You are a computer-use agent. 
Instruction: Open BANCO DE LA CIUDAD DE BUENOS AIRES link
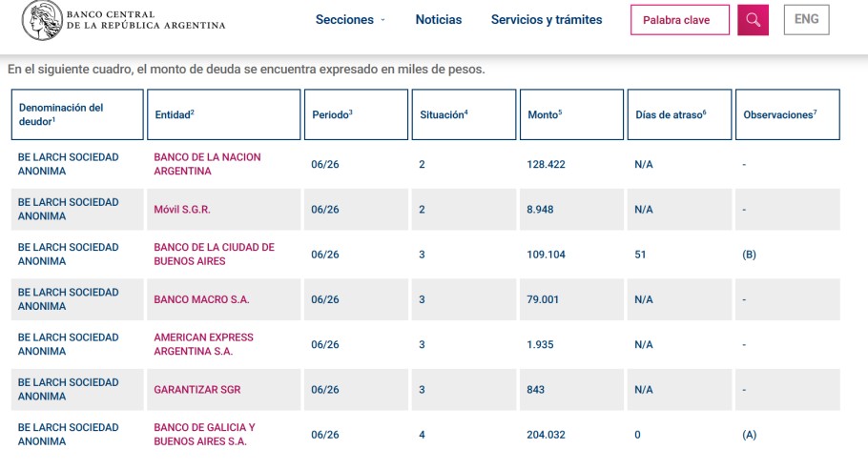[x=215, y=255]
